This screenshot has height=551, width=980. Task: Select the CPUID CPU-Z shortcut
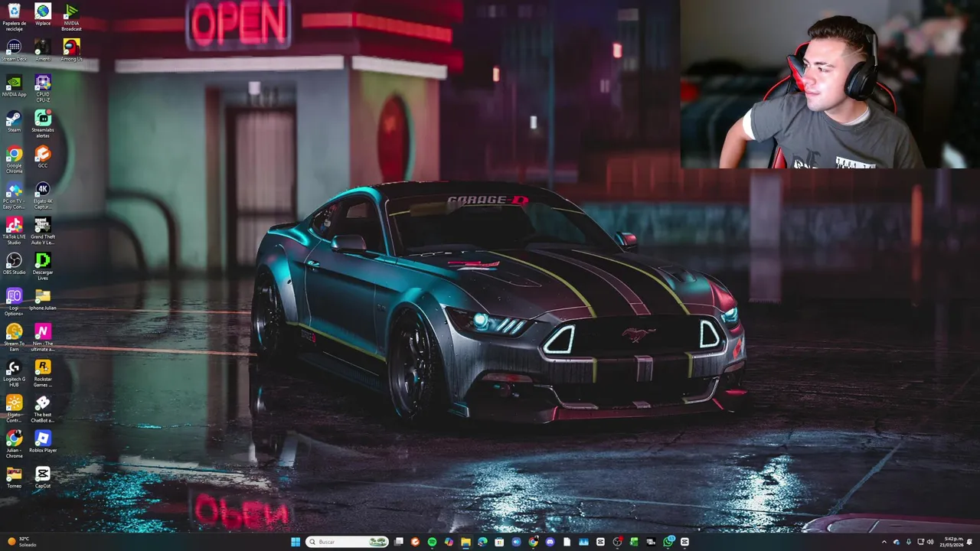[x=43, y=88]
